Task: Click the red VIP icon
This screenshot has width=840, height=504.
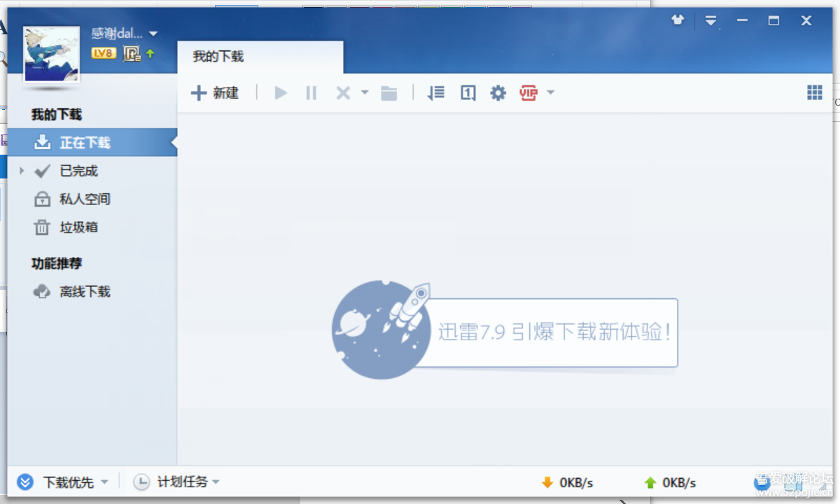Action: pyautogui.click(x=528, y=92)
